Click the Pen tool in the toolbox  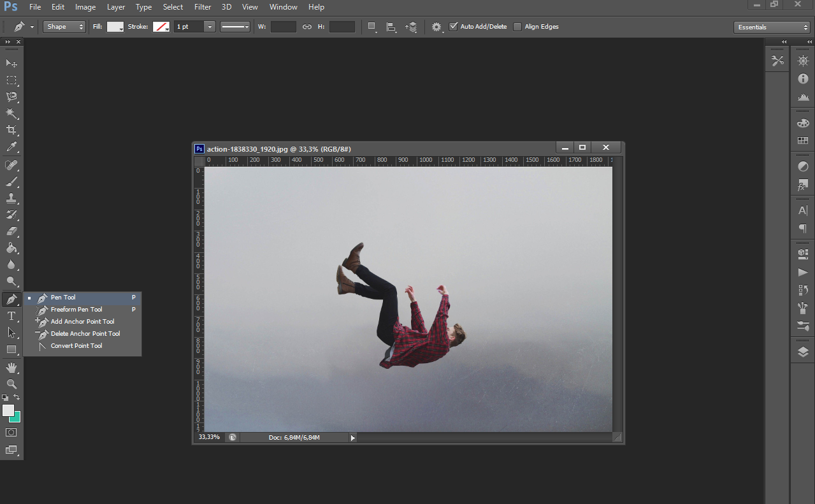pos(11,299)
